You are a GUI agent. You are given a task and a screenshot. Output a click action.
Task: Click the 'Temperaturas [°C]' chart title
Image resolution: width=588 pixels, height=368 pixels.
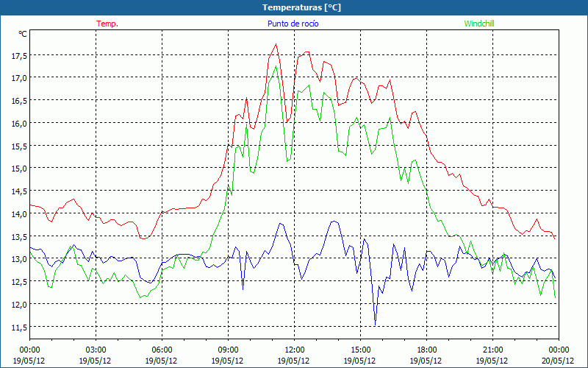coord(301,7)
